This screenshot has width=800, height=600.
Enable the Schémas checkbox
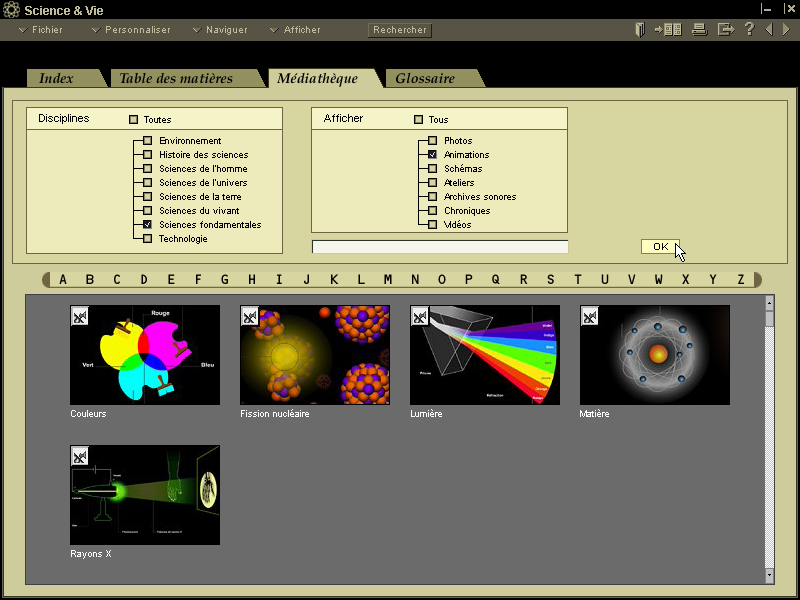coord(433,168)
